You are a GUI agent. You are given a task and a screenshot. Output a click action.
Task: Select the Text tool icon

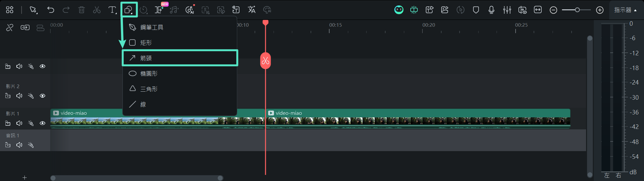[x=112, y=10]
